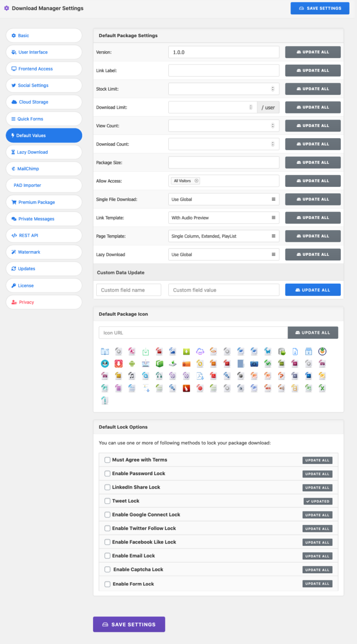Image resolution: width=357 pixels, height=644 pixels.
Task: Select the red flame package icon
Action: point(185,387)
